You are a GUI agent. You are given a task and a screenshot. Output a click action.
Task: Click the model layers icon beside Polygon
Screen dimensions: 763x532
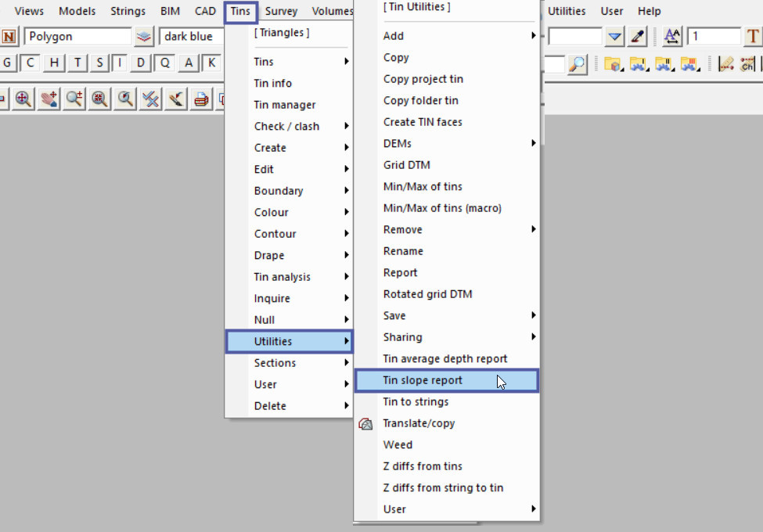[x=144, y=37]
